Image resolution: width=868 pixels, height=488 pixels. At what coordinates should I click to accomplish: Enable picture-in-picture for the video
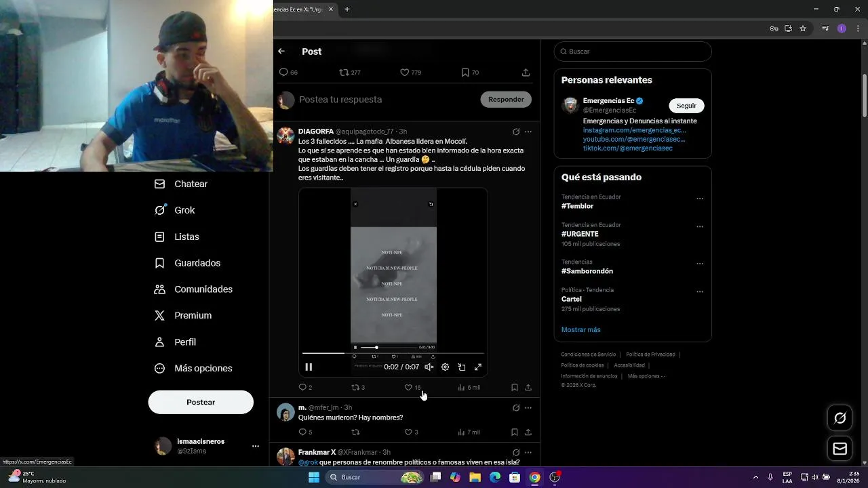coord(461,367)
